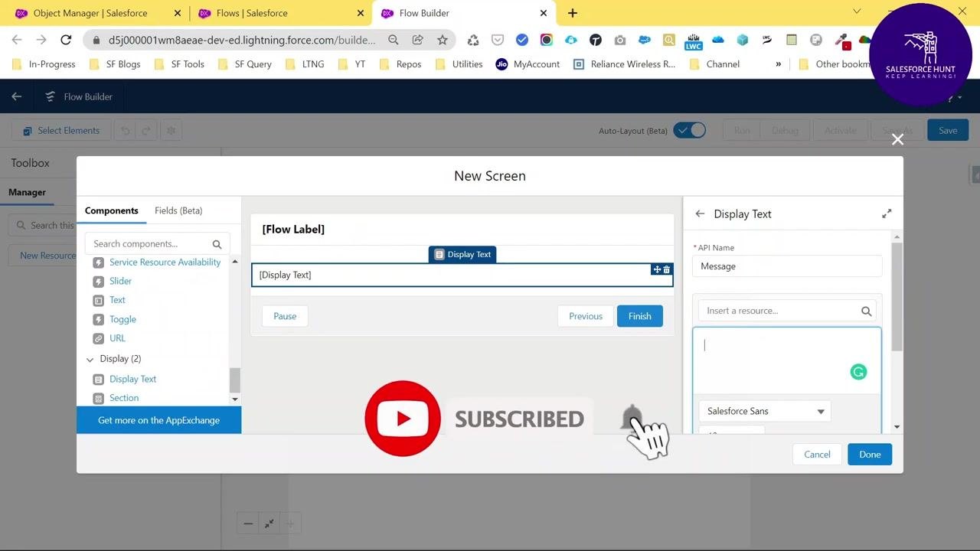This screenshot has width=980, height=551.
Task: Click the Pause button on screen preview
Action: [x=285, y=316]
